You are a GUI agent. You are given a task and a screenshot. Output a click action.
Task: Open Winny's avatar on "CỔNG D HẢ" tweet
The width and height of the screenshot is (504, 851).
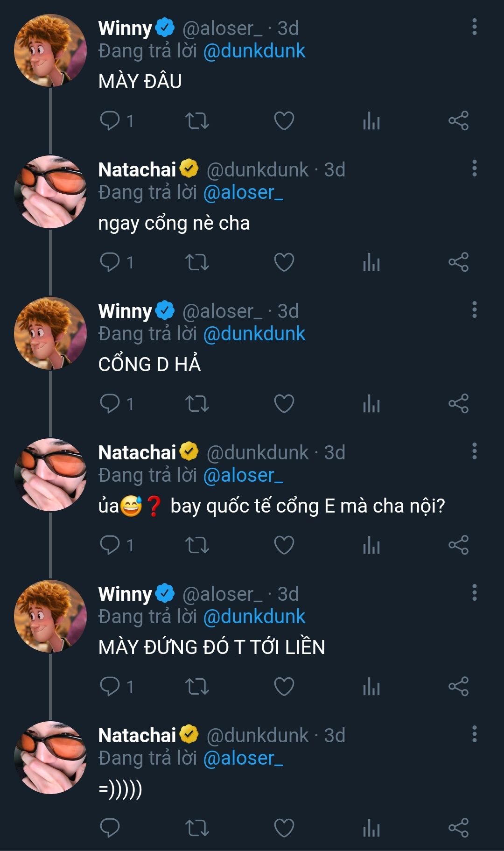[x=50, y=333]
